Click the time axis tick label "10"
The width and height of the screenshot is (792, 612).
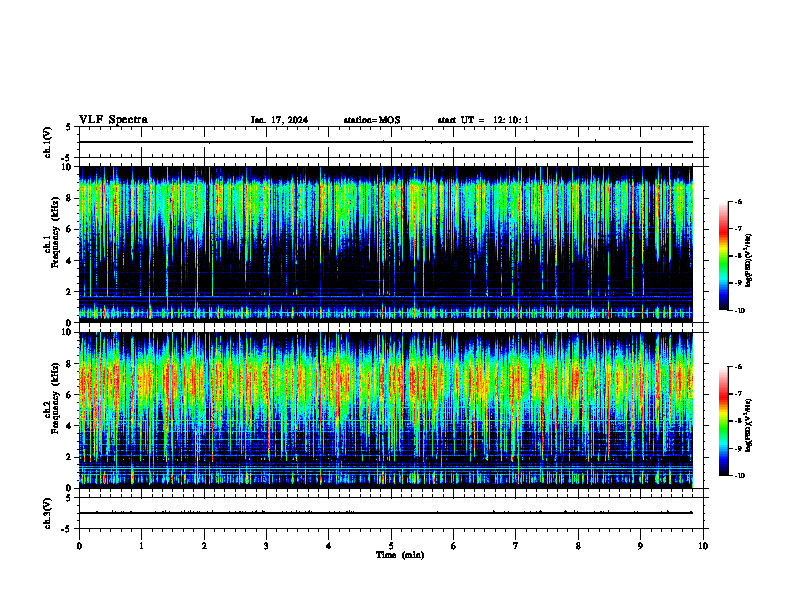coord(703,546)
